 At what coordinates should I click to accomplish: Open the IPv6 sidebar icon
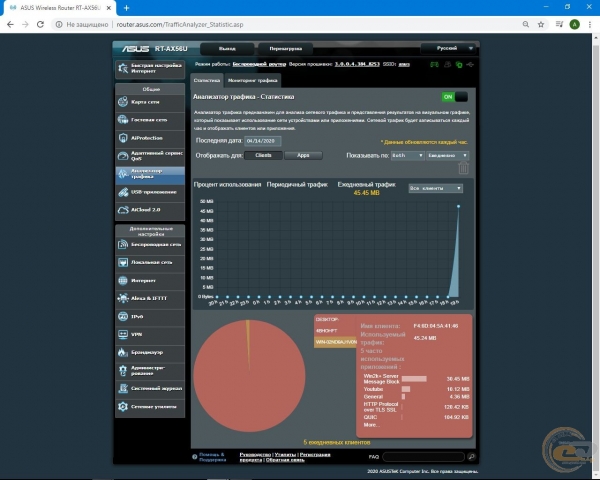(x=123, y=316)
